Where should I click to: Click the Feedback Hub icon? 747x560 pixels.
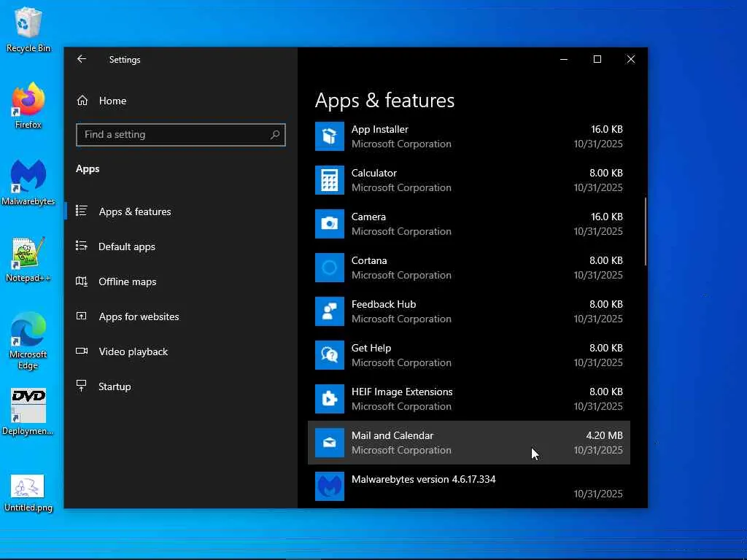(x=329, y=311)
